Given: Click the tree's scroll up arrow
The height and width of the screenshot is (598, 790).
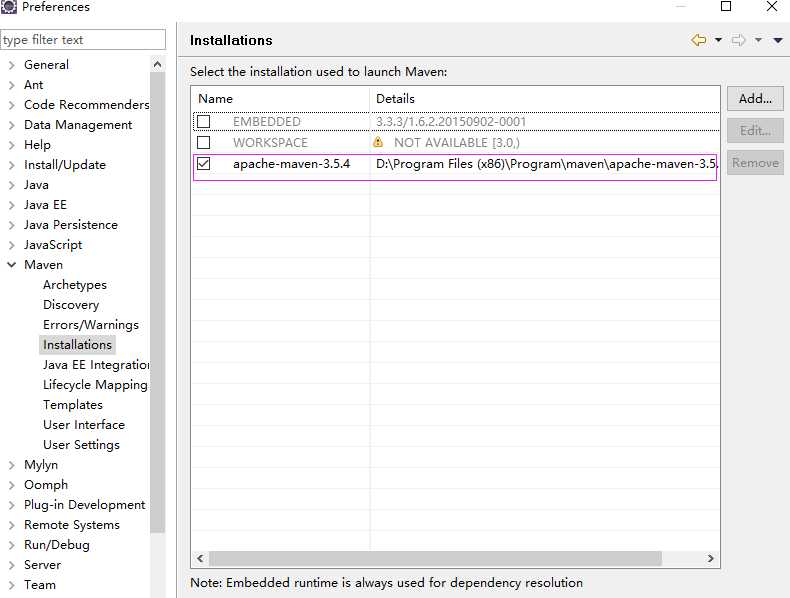Looking at the screenshot, I should click(x=157, y=64).
